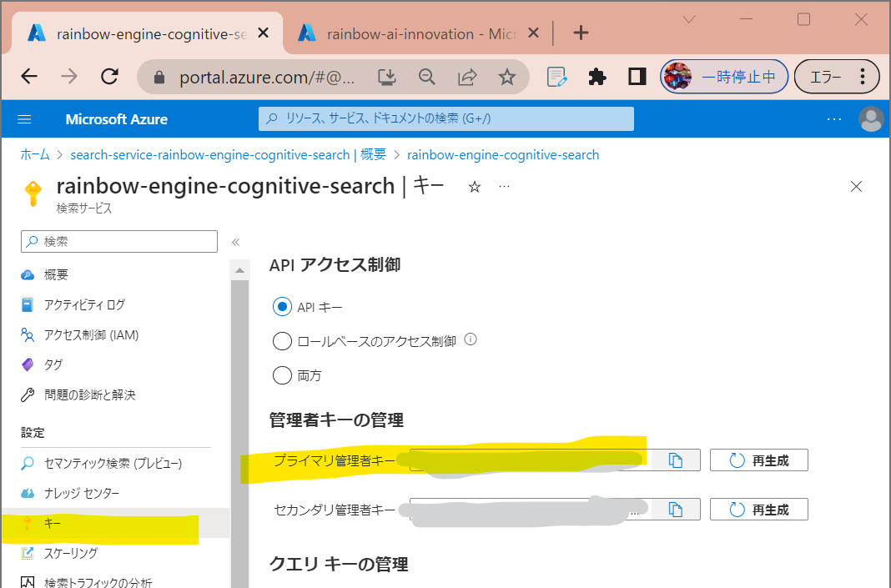Viewport: 891px width, 588px height.
Task: Select ロールベースのアクセス制御 radio button
Action: coord(282,341)
